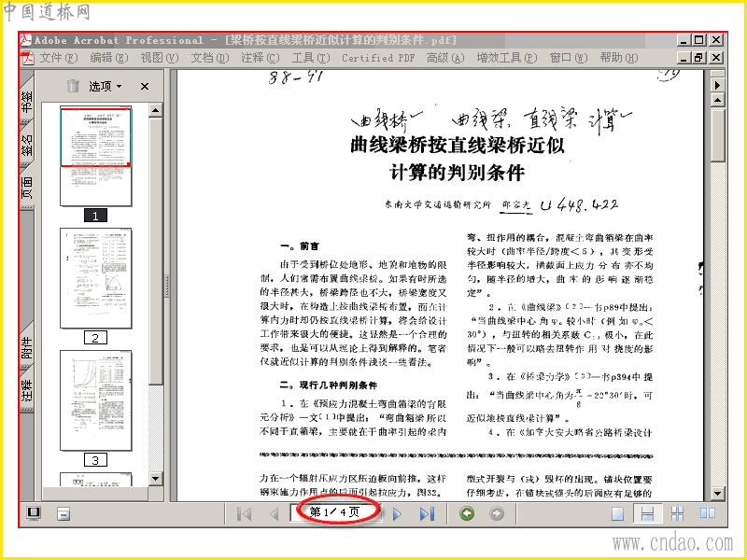Open the 选项 dropdown in pages panel
Screen dimensions: 747x560
coord(105,86)
